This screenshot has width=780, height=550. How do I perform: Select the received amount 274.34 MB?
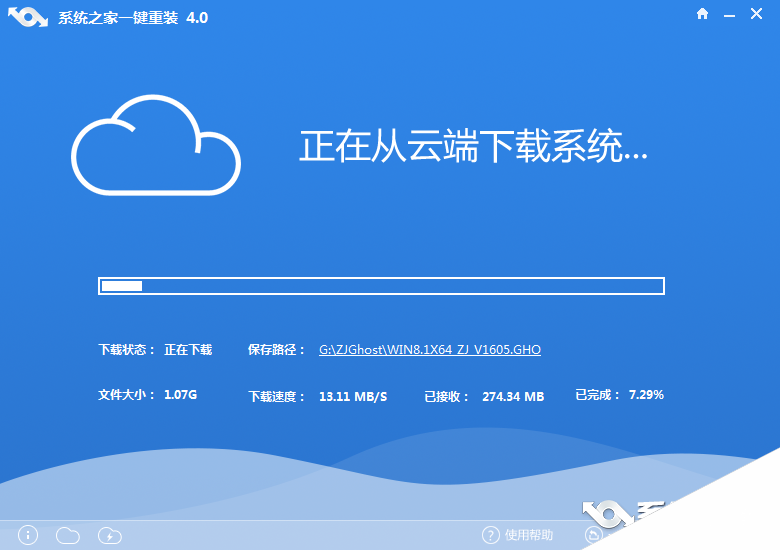pyautogui.click(x=513, y=396)
